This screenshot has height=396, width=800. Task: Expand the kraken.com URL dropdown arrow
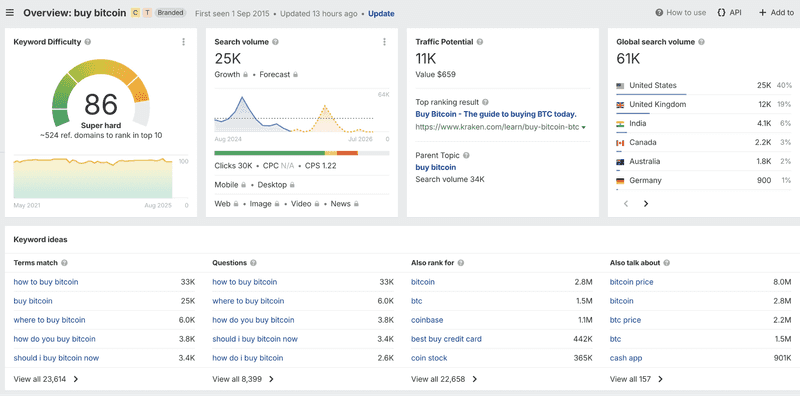click(584, 127)
